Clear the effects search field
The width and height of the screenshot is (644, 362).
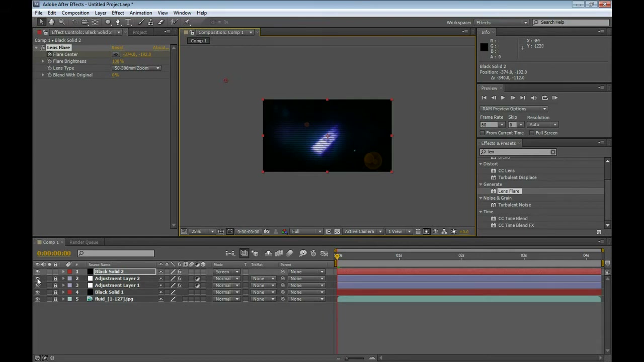(553, 152)
